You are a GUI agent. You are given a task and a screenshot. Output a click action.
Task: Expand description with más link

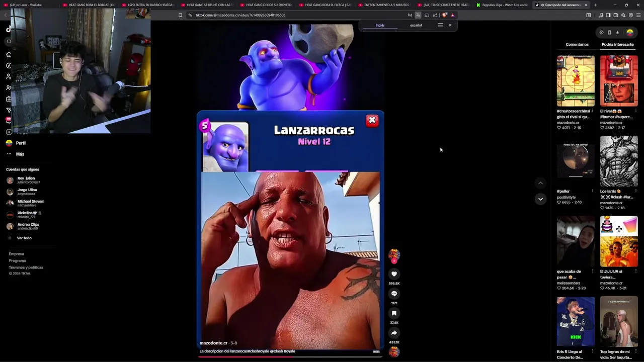[376, 351]
